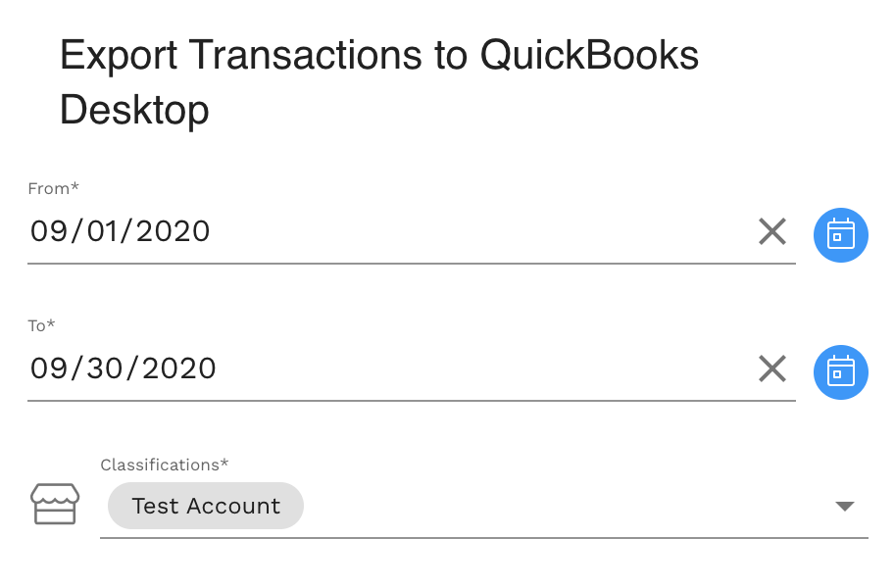894x588 pixels.
Task: Click the storefront icon beside Classifications
Action: point(55,505)
